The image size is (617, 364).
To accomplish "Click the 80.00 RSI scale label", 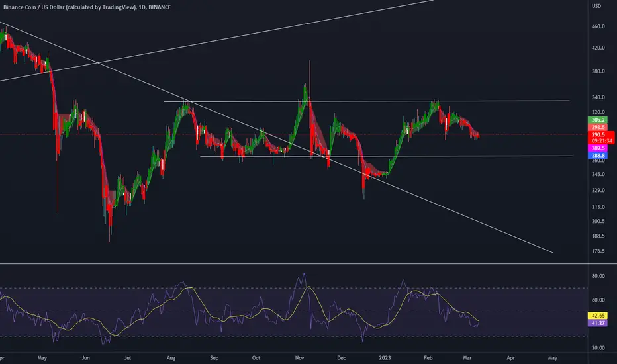I will click(598, 276).
